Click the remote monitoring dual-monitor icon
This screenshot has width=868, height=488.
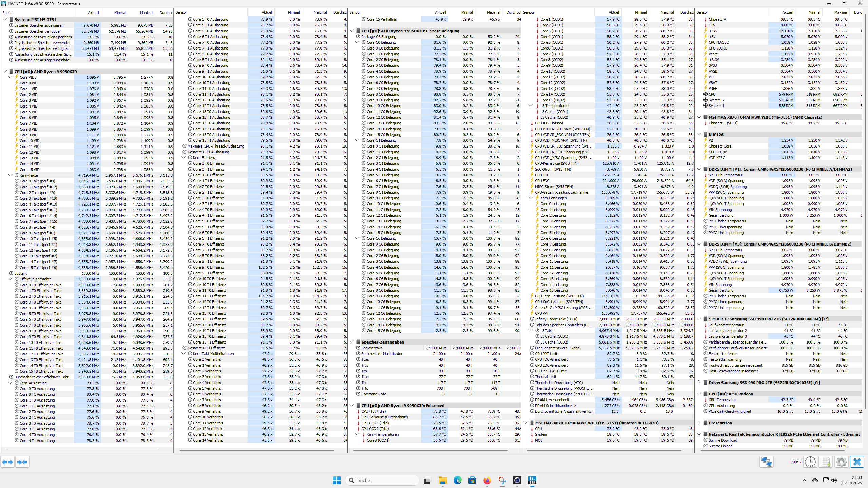pos(767,462)
